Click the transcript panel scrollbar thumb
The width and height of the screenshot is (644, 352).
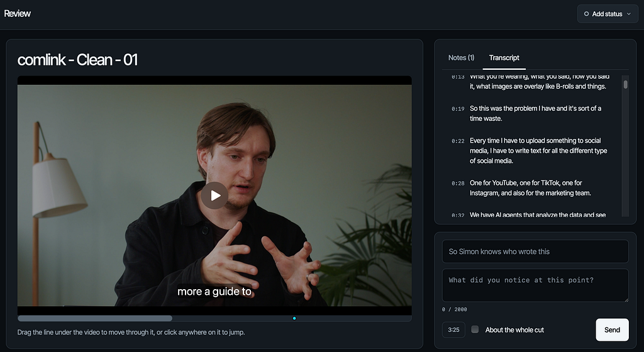[626, 84]
